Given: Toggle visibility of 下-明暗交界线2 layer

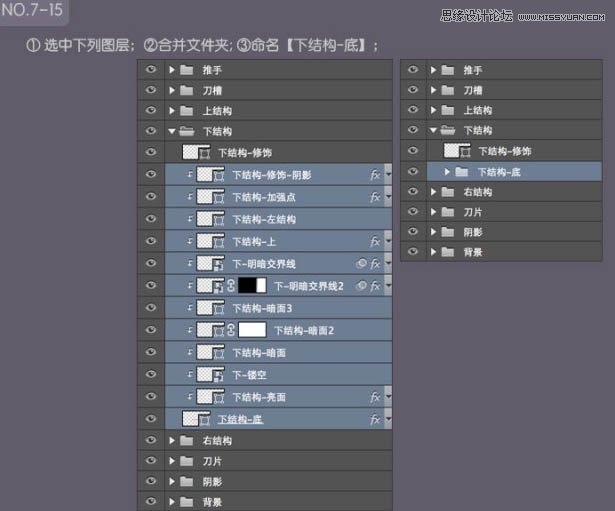Looking at the screenshot, I should point(151,285).
